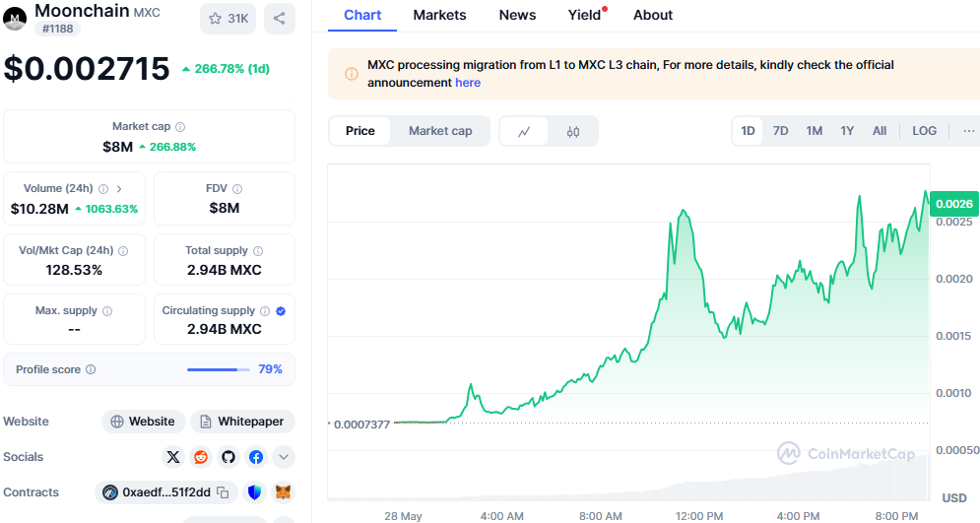Image resolution: width=980 pixels, height=523 pixels.
Task: Click the share icon next to watchlist
Action: (280, 19)
